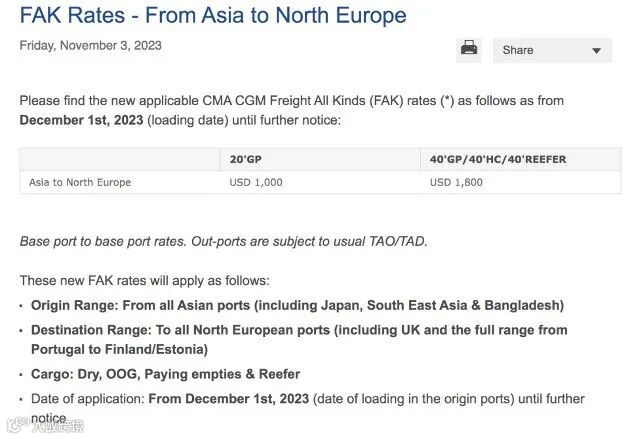The image size is (632, 439).
Task: Click the empty top-left table header cell
Action: (x=119, y=160)
